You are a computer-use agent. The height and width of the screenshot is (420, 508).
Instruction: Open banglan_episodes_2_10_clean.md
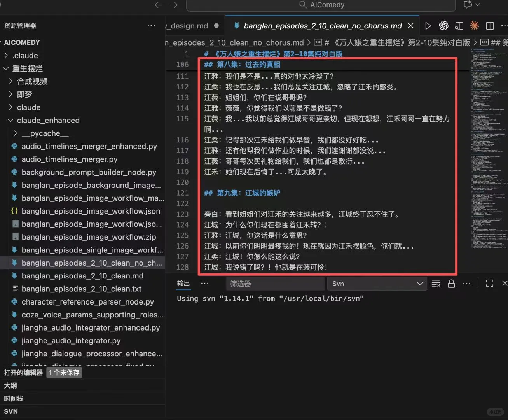82,276
